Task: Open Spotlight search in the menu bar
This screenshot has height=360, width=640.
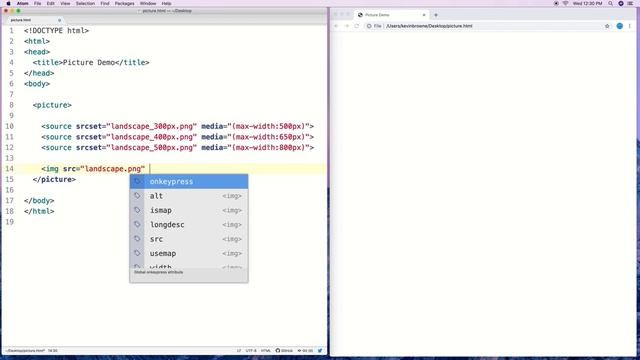Action: tap(611, 3)
